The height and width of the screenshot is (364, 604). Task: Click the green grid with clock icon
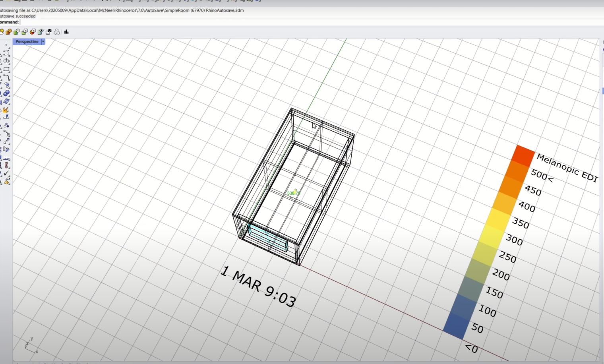[x=17, y=32]
